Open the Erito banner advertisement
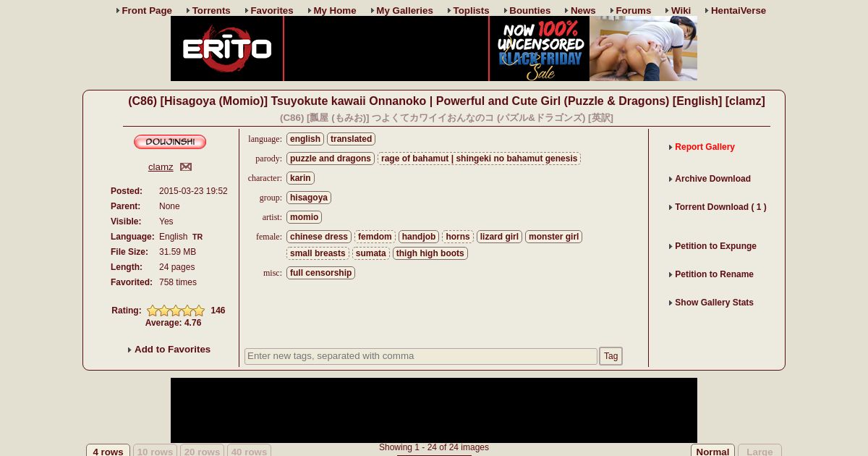 point(434,48)
